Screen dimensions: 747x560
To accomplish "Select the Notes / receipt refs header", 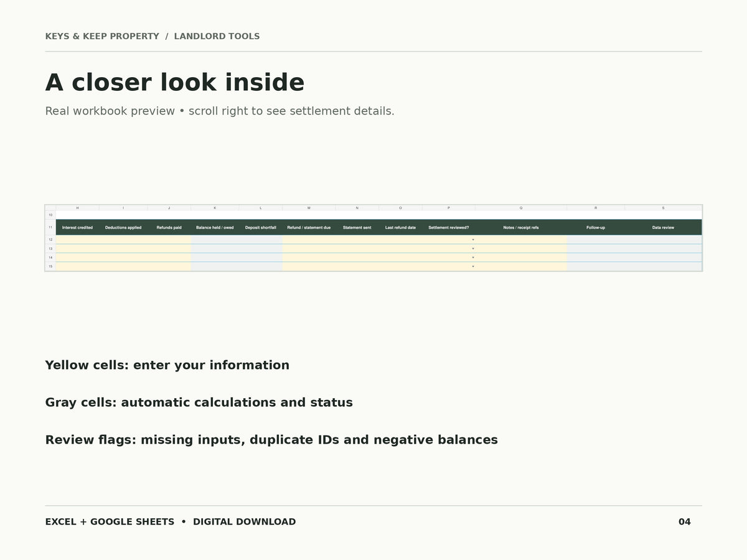I will point(521,227).
